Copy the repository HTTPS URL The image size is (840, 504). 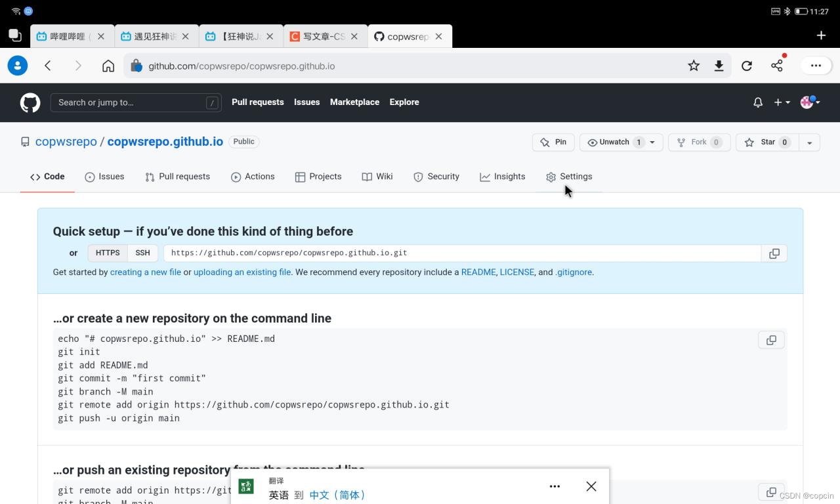(x=774, y=253)
